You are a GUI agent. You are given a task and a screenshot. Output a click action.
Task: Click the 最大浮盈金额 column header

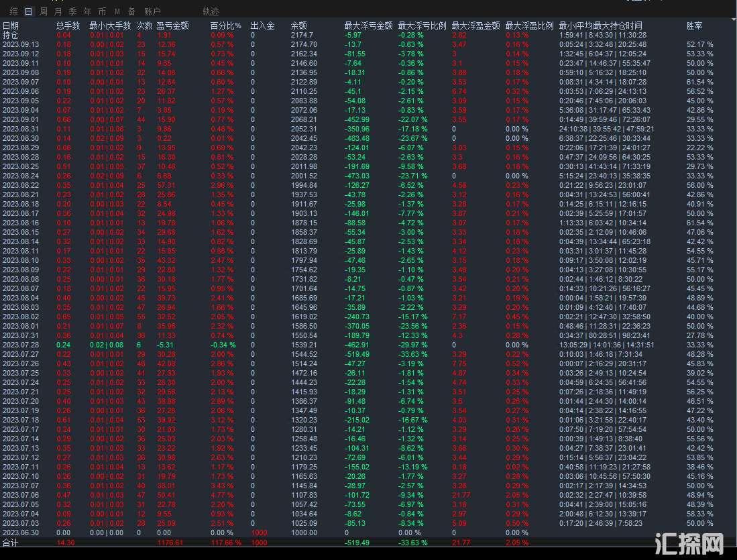pyautogui.click(x=475, y=25)
